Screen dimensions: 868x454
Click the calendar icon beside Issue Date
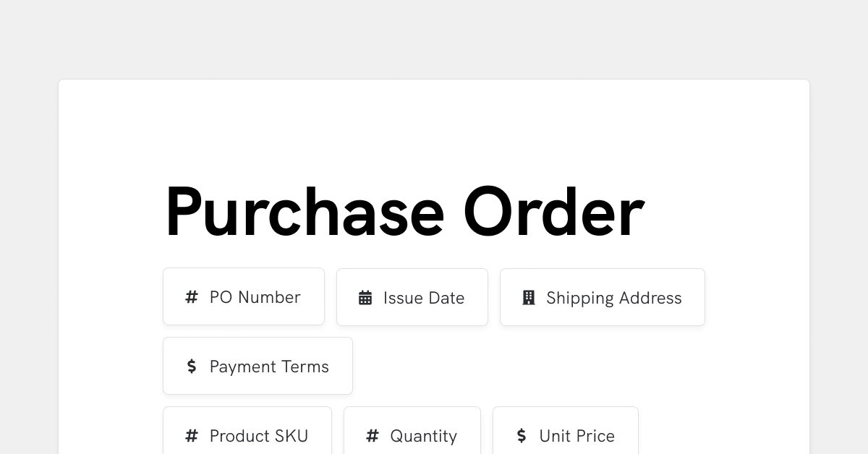(x=365, y=298)
